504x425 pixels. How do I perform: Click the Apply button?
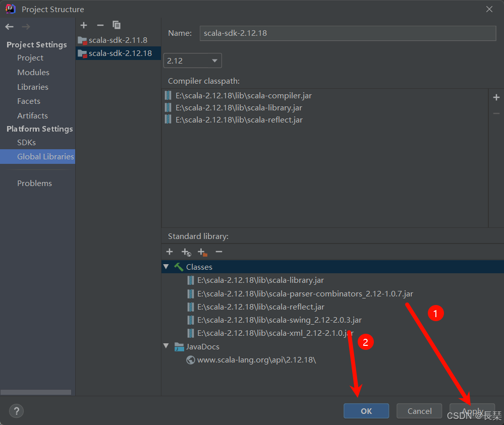point(472,411)
